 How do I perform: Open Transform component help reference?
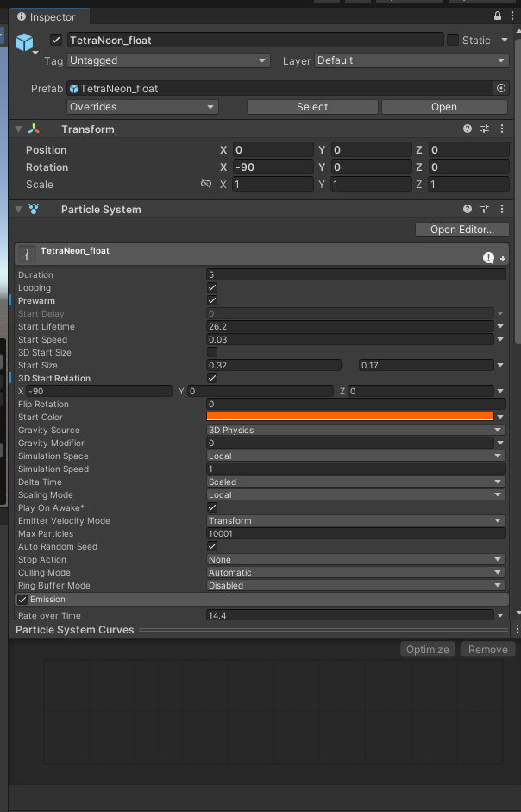pos(468,129)
